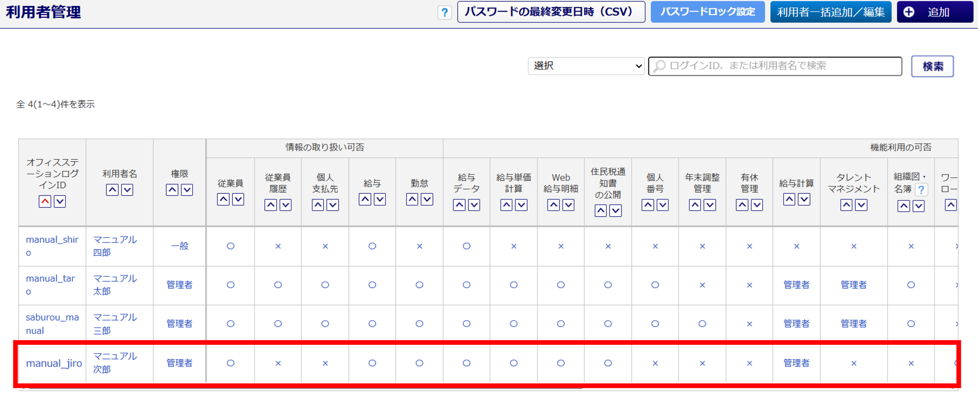Download パスワードの最終変更日時 CSV

[x=551, y=12]
